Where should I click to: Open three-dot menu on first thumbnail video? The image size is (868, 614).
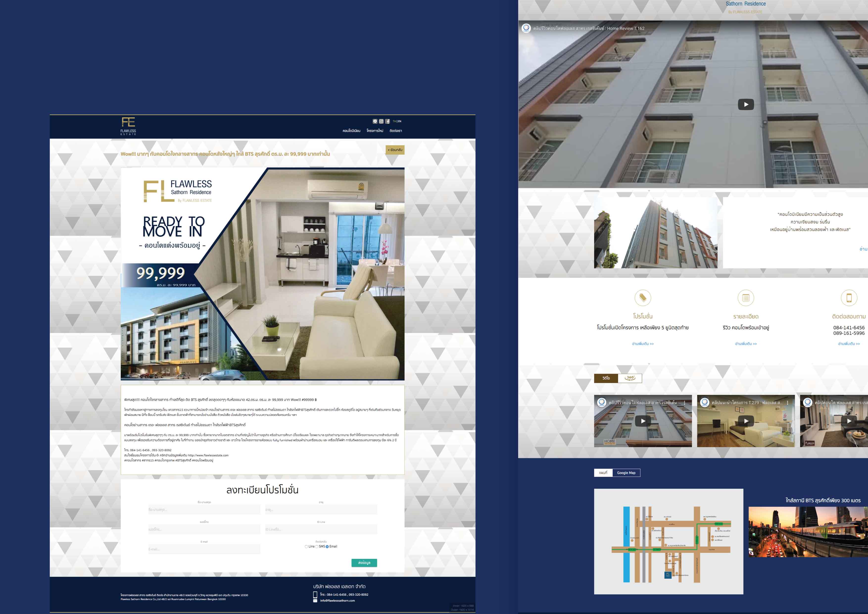pyautogui.click(x=685, y=403)
